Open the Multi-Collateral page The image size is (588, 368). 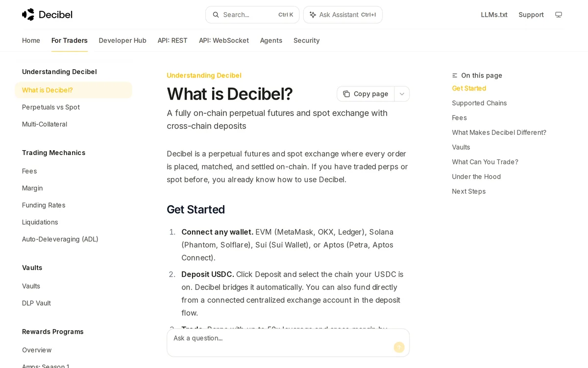click(45, 124)
